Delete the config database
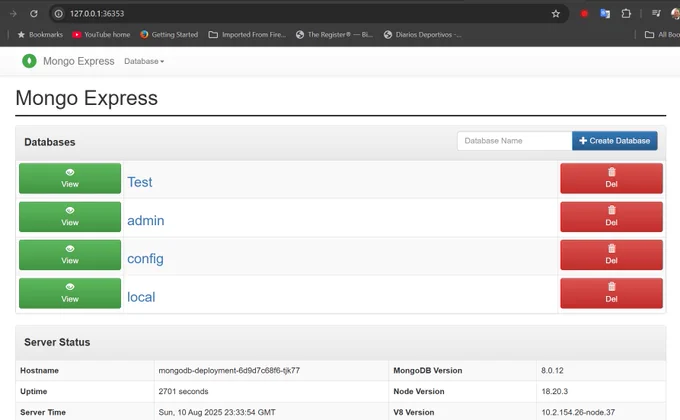 click(611, 255)
